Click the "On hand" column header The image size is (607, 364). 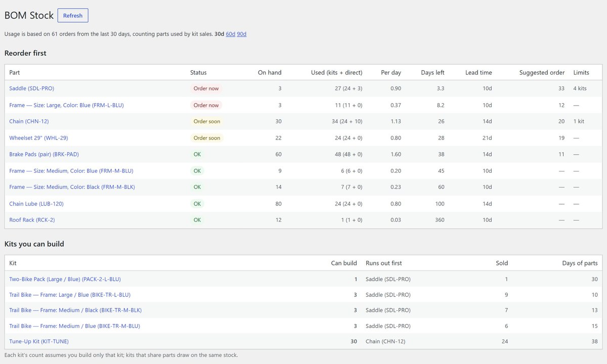coord(270,72)
